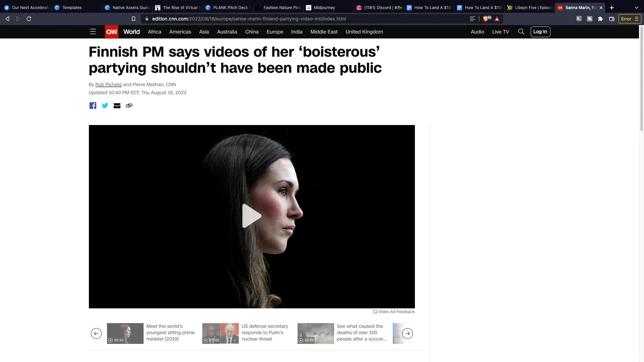This screenshot has width=644, height=362.
Task: Click Video Ad Feedback
Action: click(x=394, y=312)
